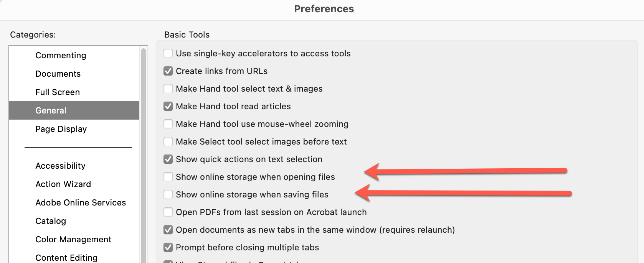
Task: Disable quick actions on text selection
Action: coord(168,159)
